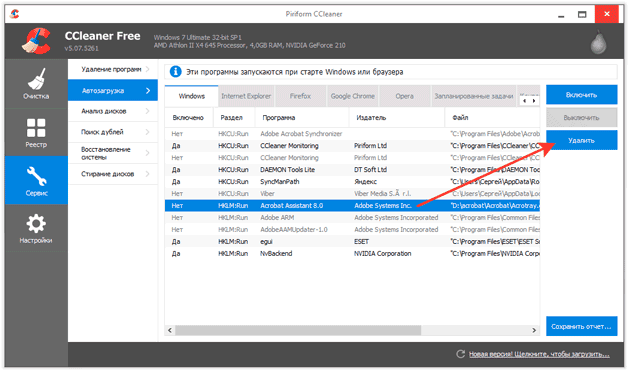This screenshot has height=371, width=628.
Task: Switch to the Internet Explorer tab
Action: click(x=246, y=96)
